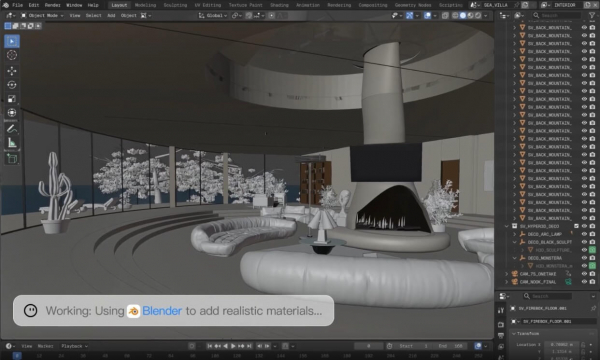Play the animation forward
Image resolution: width=600 pixels, height=360 pixels.
click(233, 346)
